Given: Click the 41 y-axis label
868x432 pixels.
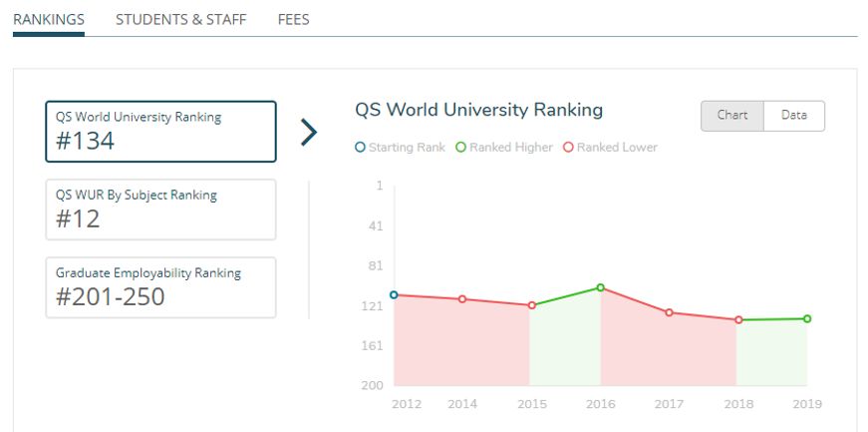Looking at the screenshot, I should click(x=376, y=226).
